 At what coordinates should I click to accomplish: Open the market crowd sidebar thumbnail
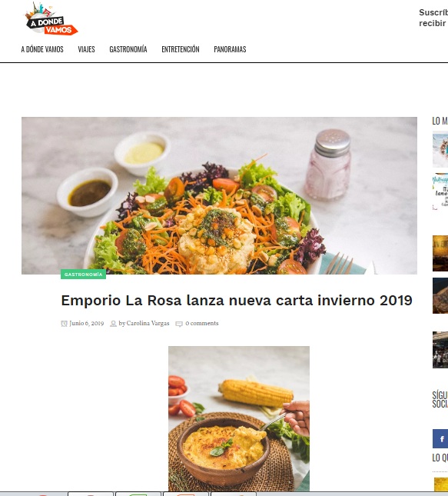click(x=440, y=350)
